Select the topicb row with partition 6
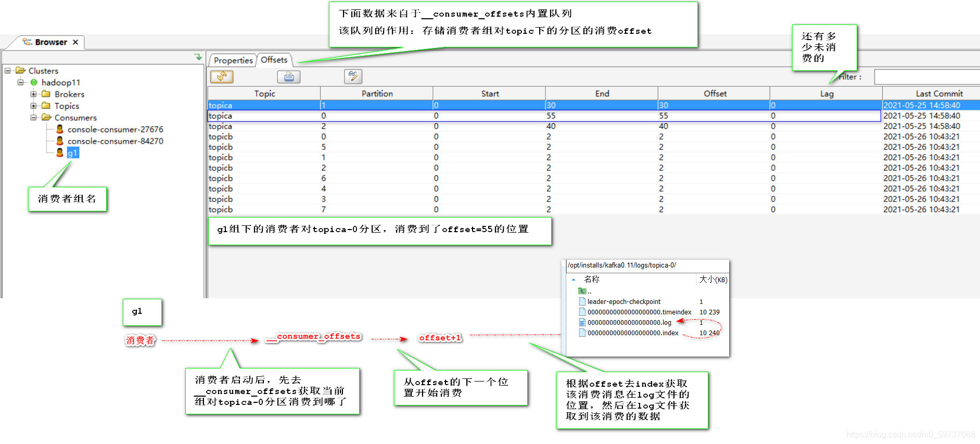Screen dimensions: 980x444 coord(594,178)
